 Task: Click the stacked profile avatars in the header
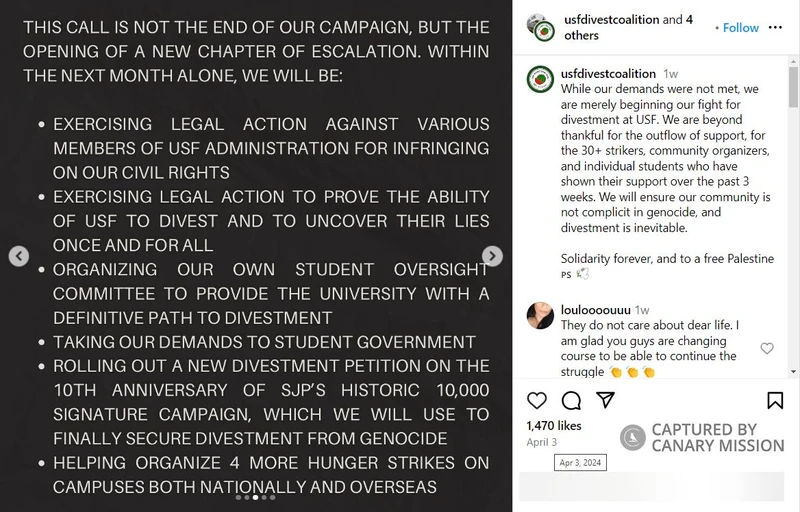(539, 27)
